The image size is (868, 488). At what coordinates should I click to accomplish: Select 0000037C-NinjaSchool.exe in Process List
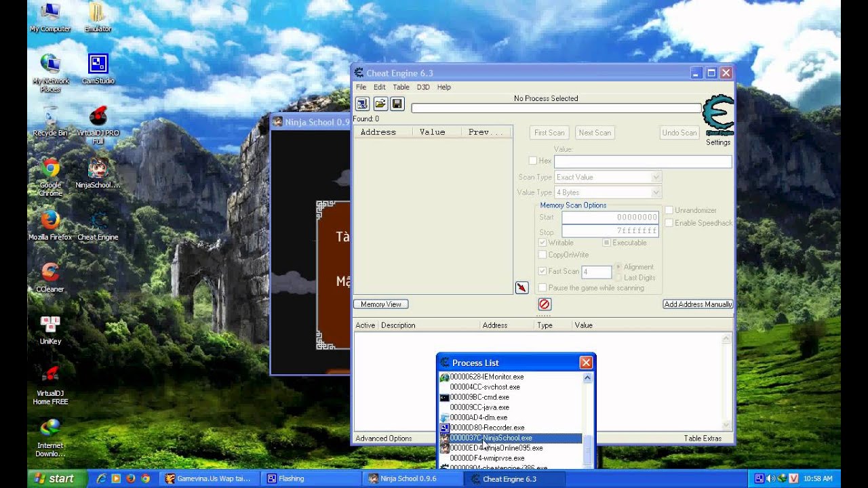[511, 438]
